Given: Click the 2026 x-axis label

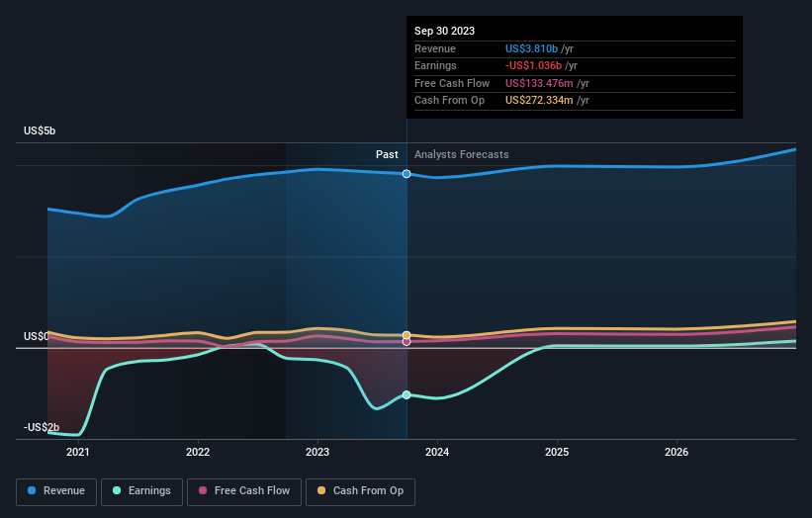Looking at the screenshot, I should (677, 453).
